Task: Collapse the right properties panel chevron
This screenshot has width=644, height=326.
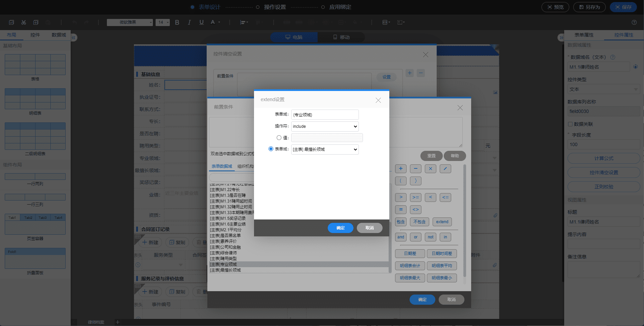Action: coord(561,38)
